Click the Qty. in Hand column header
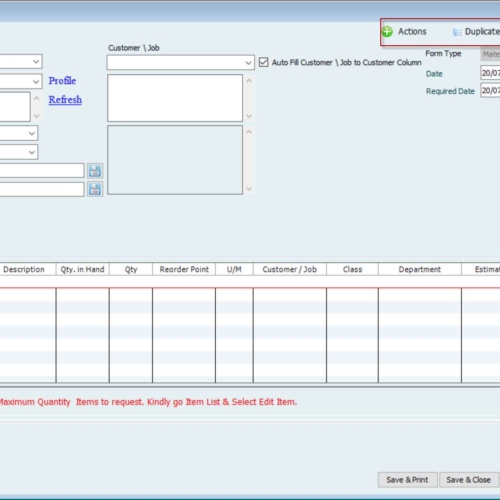Image resolution: width=500 pixels, height=500 pixels. (82, 269)
